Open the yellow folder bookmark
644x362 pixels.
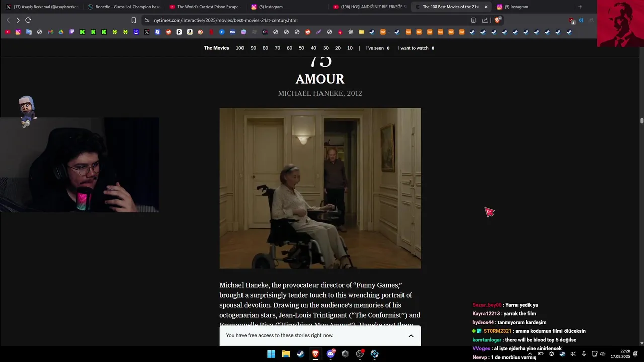361,32
